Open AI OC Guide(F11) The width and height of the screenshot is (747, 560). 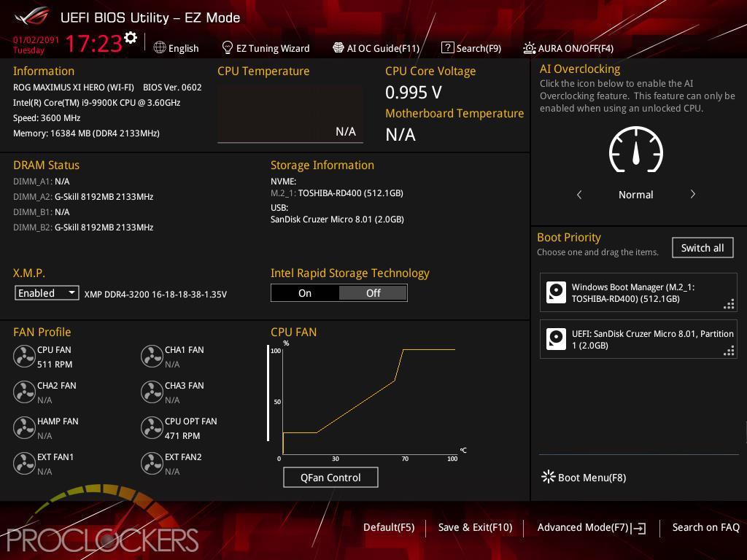point(376,48)
